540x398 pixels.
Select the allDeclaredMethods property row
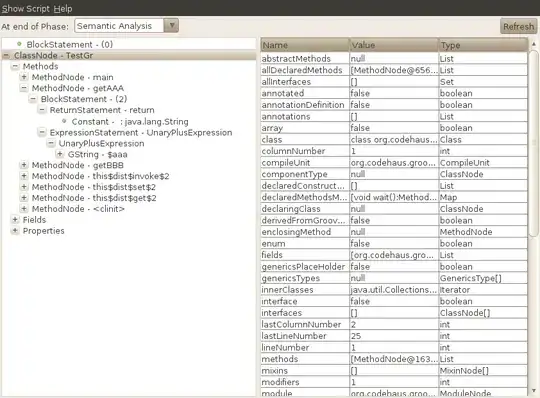pos(394,70)
